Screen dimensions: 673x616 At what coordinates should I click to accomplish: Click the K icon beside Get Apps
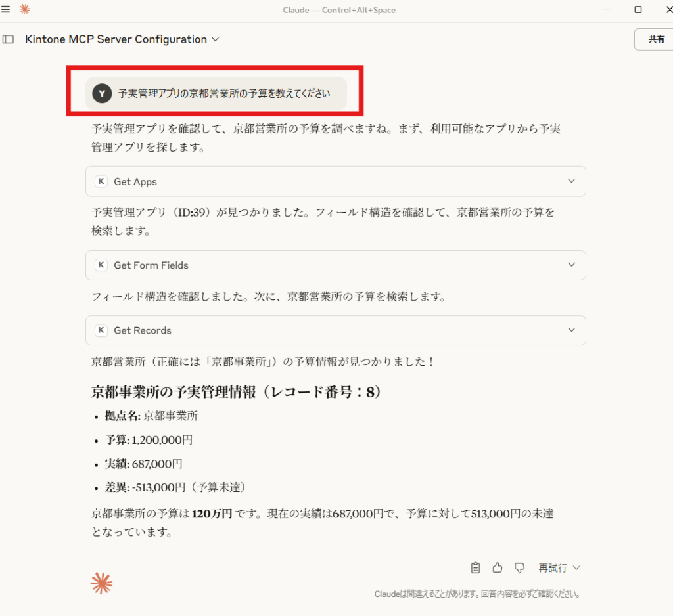click(x=101, y=181)
